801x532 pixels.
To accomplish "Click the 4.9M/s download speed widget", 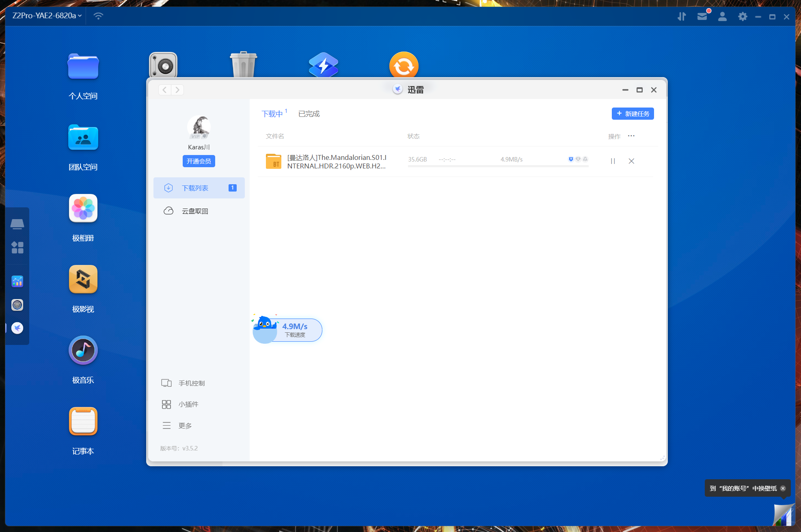I will coord(295,330).
